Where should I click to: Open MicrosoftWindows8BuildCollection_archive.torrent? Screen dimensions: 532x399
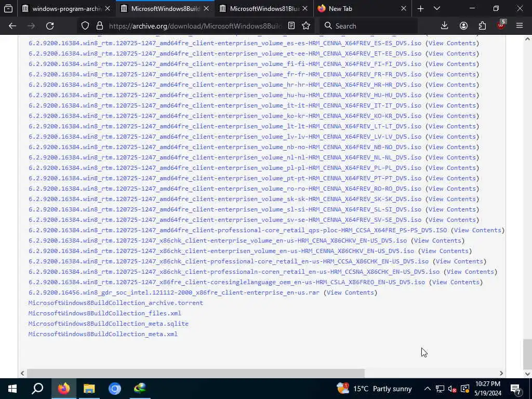click(116, 303)
